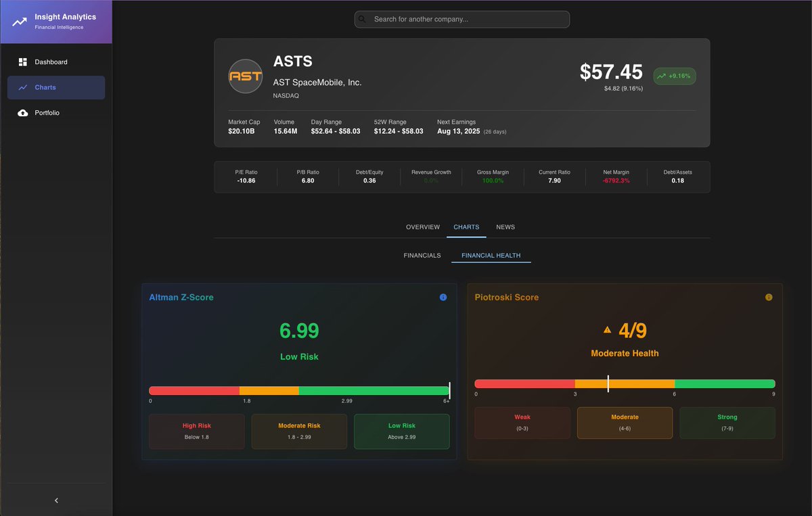The image size is (812, 516).
Task: Click the Next Earnings Aug 13, 2025 date
Action: click(459, 131)
